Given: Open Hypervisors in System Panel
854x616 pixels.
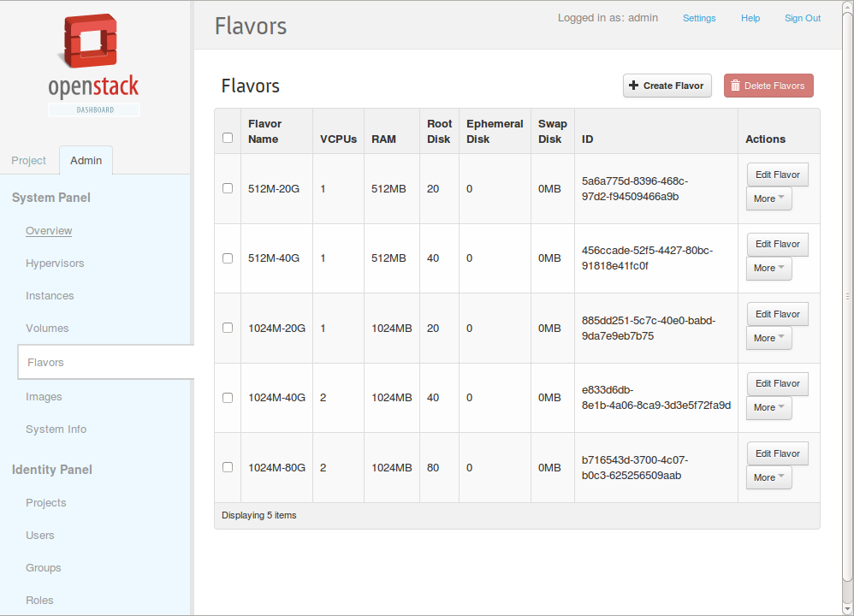Looking at the screenshot, I should pos(55,263).
